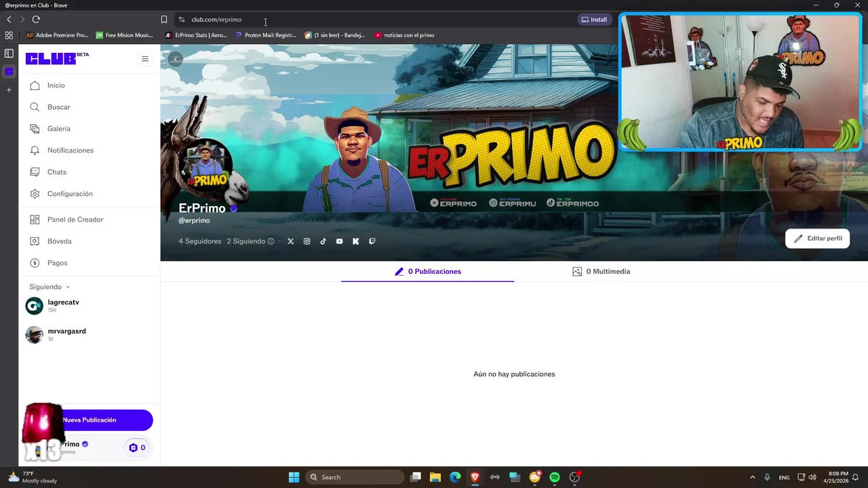This screenshot has height=488, width=868.
Task: Open Windows Start menu
Action: coord(294,477)
